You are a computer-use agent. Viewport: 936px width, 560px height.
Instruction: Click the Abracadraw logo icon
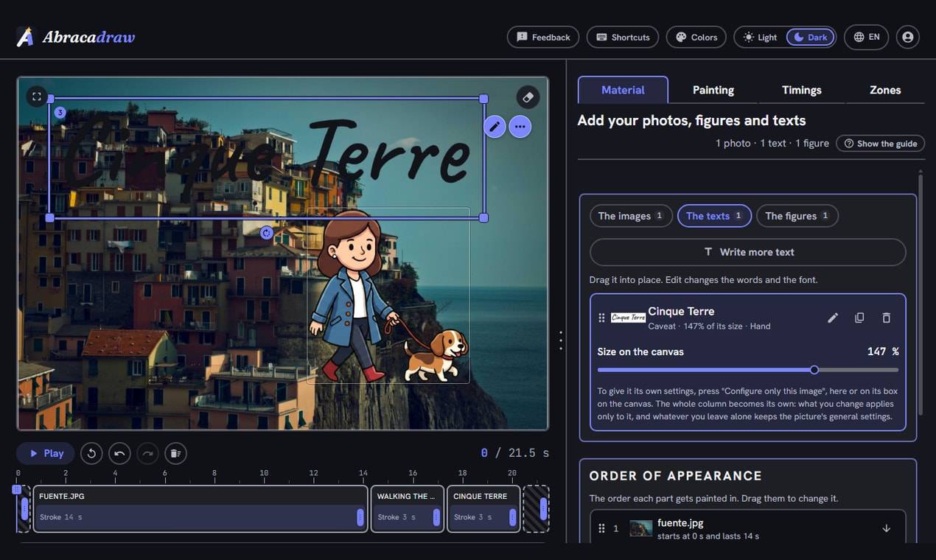(25, 37)
